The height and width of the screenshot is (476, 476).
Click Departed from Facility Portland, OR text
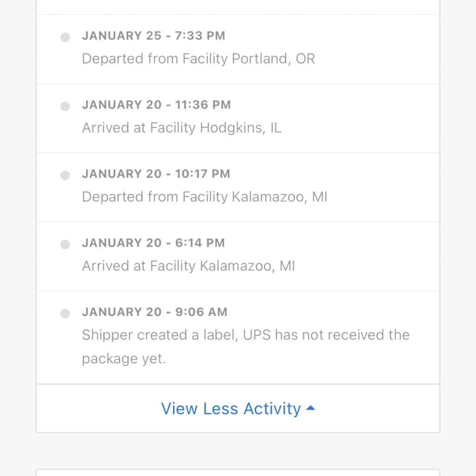(x=198, y=59)
